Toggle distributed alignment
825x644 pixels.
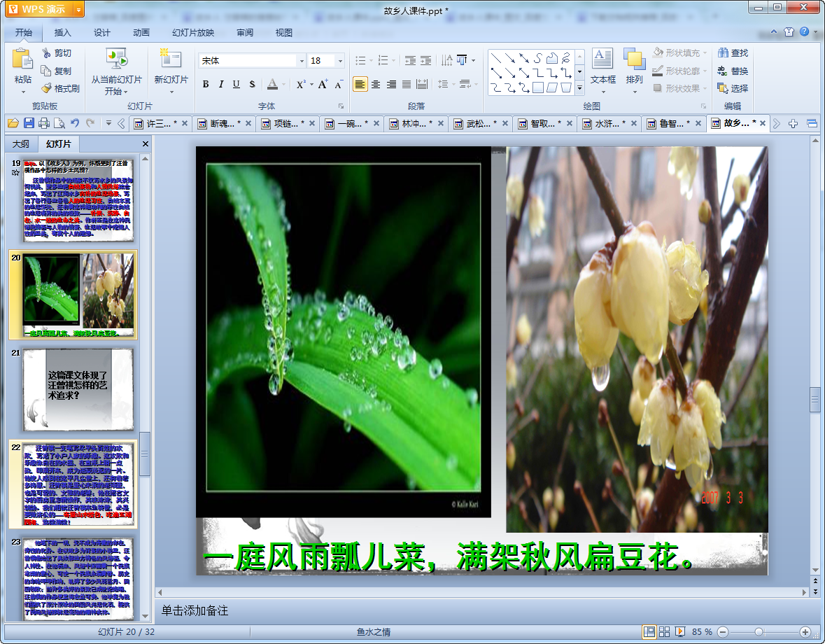422,84
